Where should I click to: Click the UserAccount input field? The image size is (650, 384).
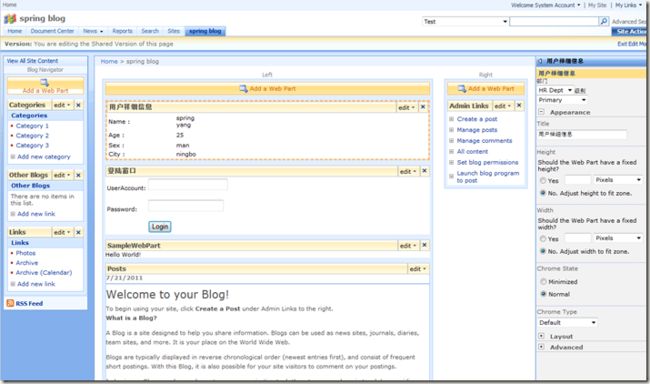(x=188, y=185)
